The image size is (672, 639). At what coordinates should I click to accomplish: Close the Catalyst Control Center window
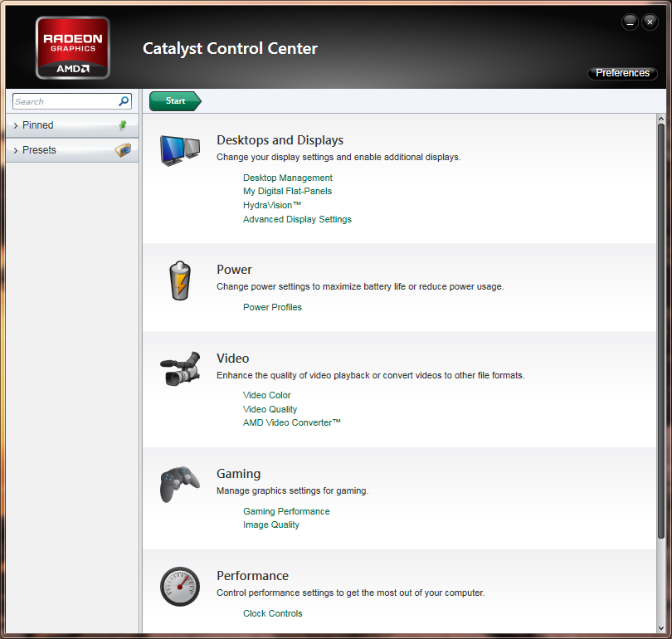(650, 22)
